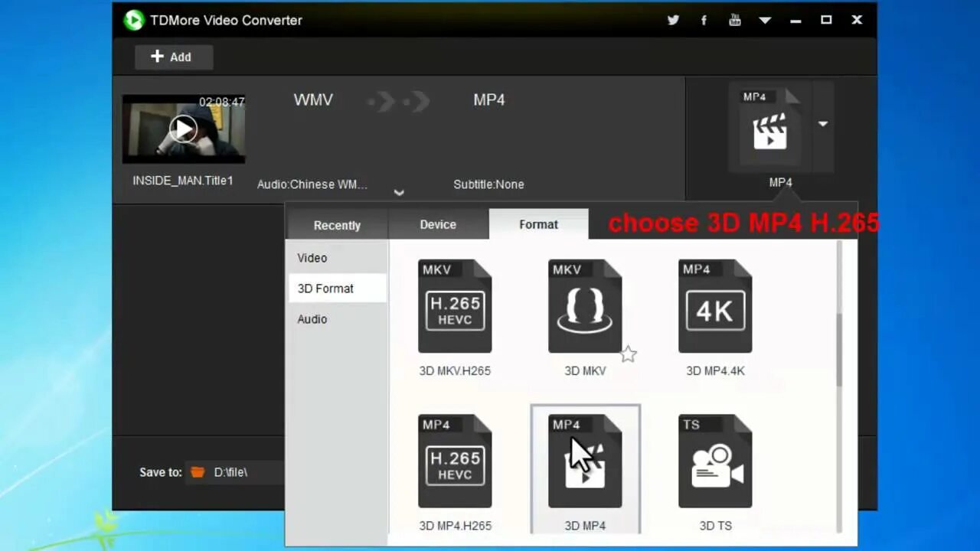Switch to the Format tab
The width and height of the screenshot is (980, 551).
coord(539,224)
